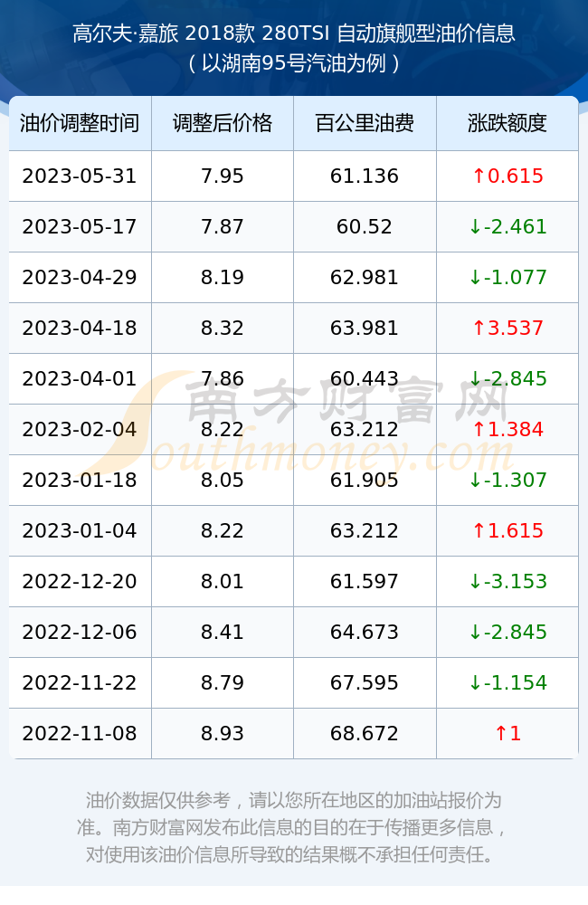Select the 60.443 fuel cost cell
Viewport: 588px width, 905px height.
coord(365,378)
